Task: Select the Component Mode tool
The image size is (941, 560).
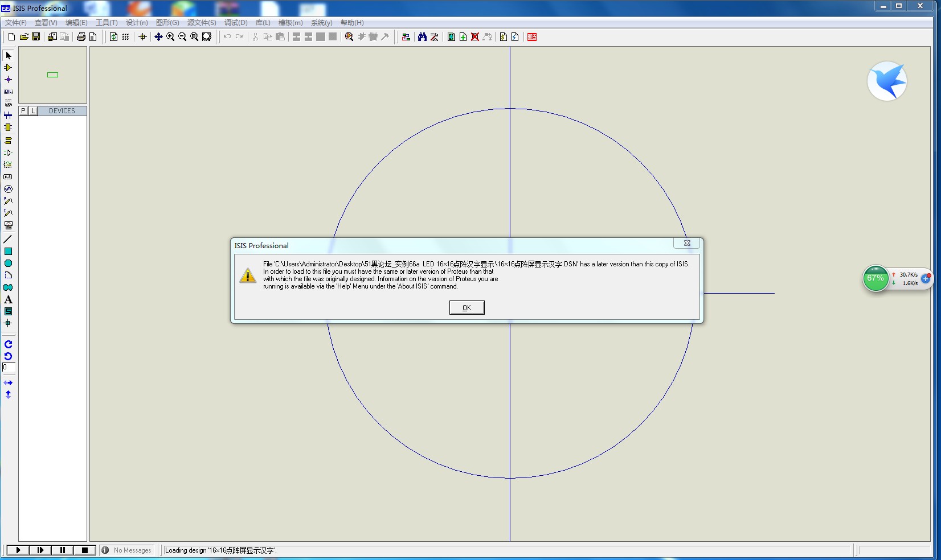Action: (8, 67)
